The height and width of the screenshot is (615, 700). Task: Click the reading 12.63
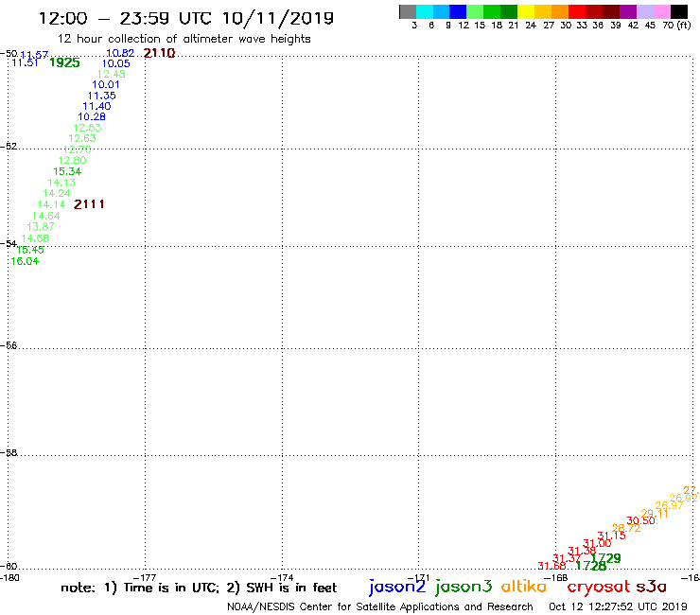[x=82, y=138]
